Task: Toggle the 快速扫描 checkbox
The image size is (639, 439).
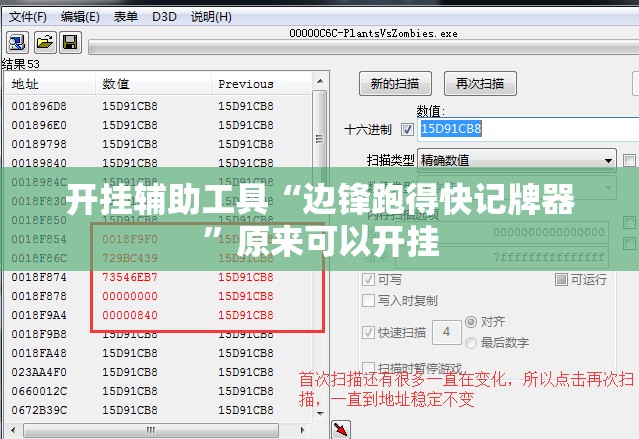Action: pyautogui.click(x=368, y=333)
